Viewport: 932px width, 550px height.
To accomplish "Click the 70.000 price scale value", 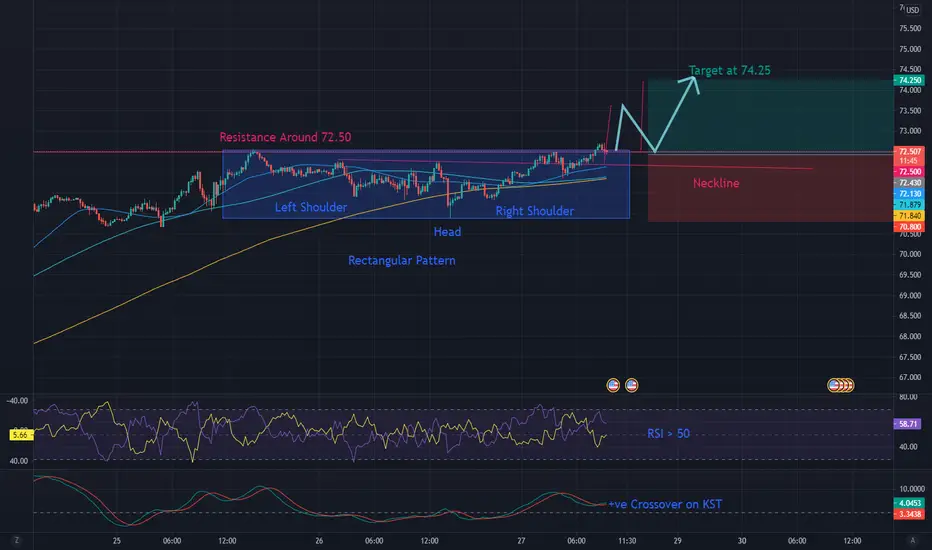I will pos(910,254).
